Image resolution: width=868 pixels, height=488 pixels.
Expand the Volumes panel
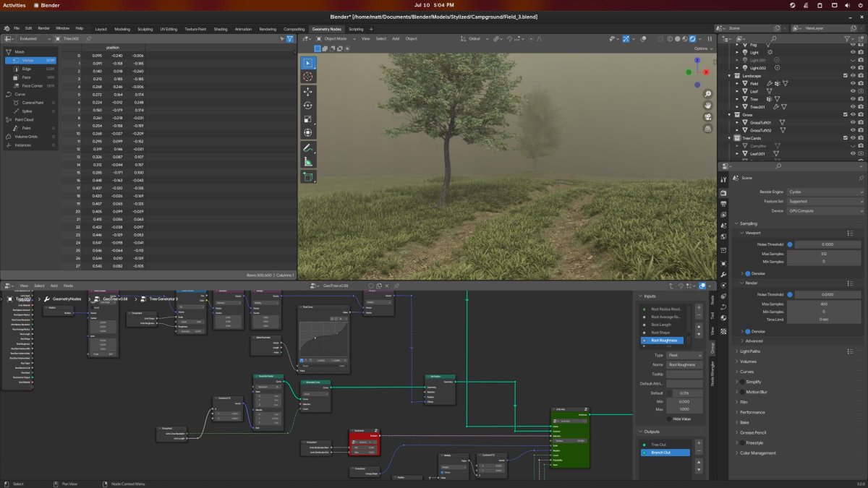[x=748, y=361]
